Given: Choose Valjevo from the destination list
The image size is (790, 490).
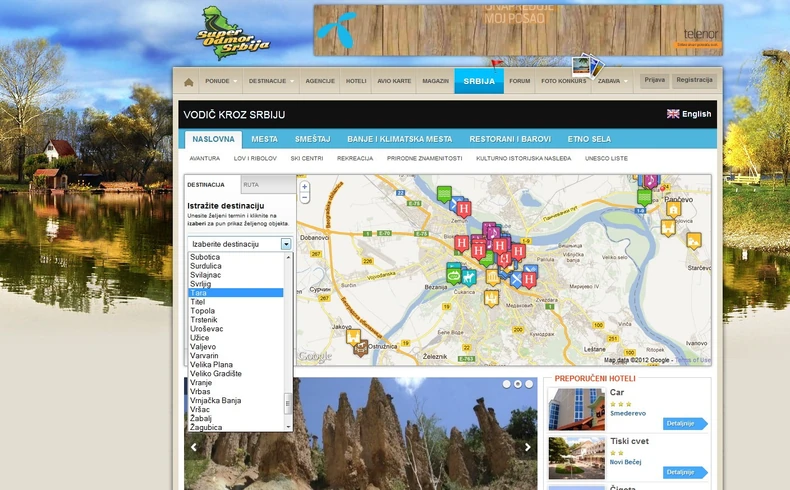Looking at the screenshot, I should coord(202,346).
